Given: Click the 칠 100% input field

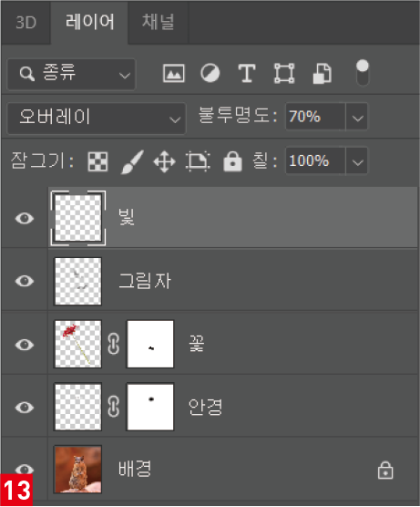Looking at the screenshot, I should coord(315,160).
